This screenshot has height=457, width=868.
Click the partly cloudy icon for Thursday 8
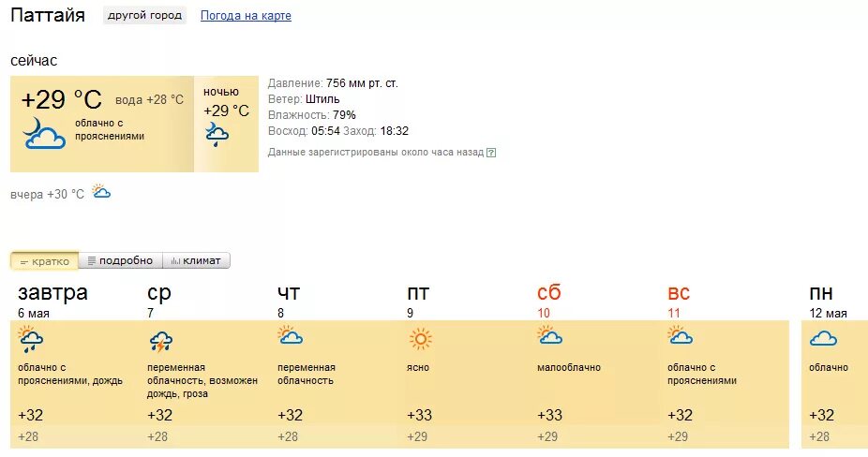coord(290,335)
